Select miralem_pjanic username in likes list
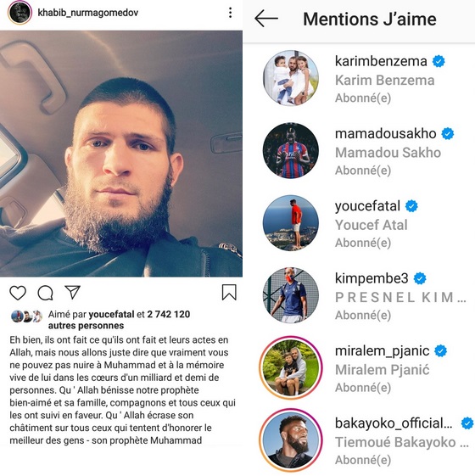Screen dimensions: 475x476 click(x=383, y=351)
